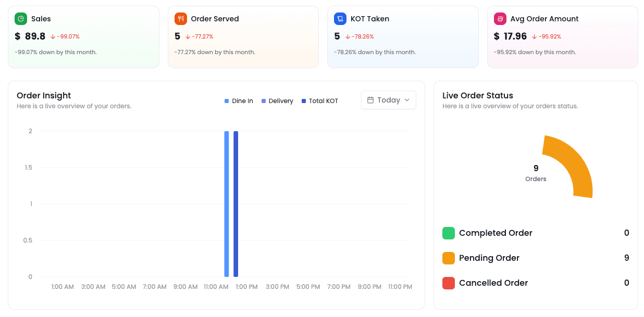Toggle the Dine In legend series
This screenshot has height=317, width=644.
pos(239,101)
